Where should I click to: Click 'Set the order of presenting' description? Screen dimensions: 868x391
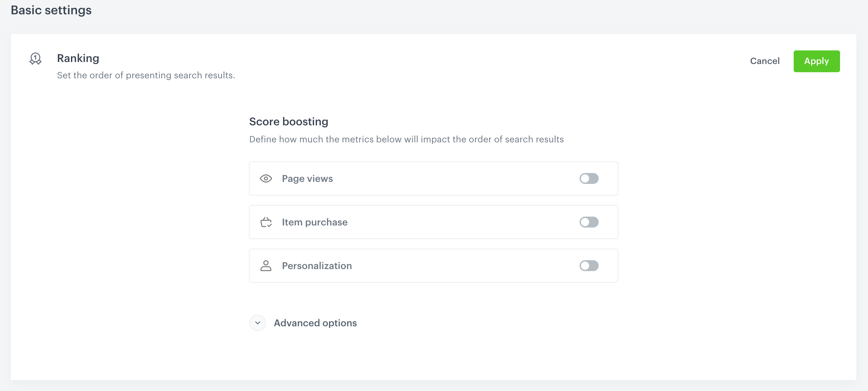(x=146, y=75)
